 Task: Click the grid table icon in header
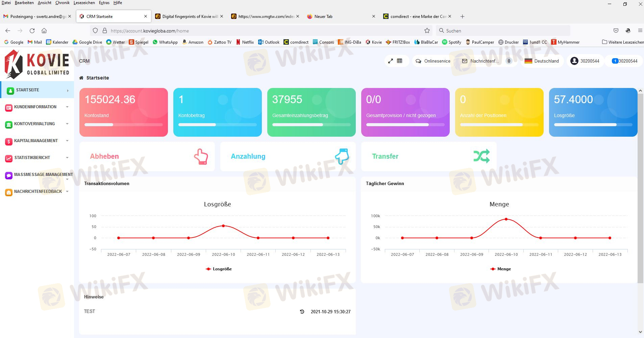click(400, 61)
